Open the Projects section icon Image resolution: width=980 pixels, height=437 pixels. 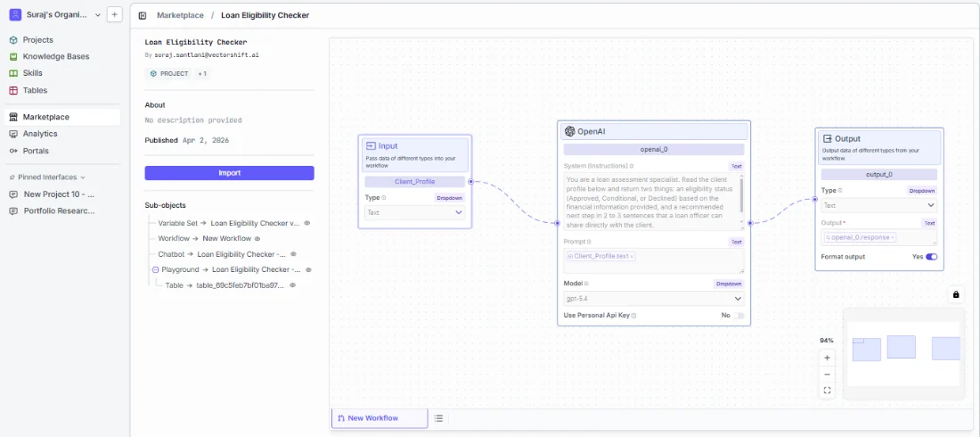(13, 40)
